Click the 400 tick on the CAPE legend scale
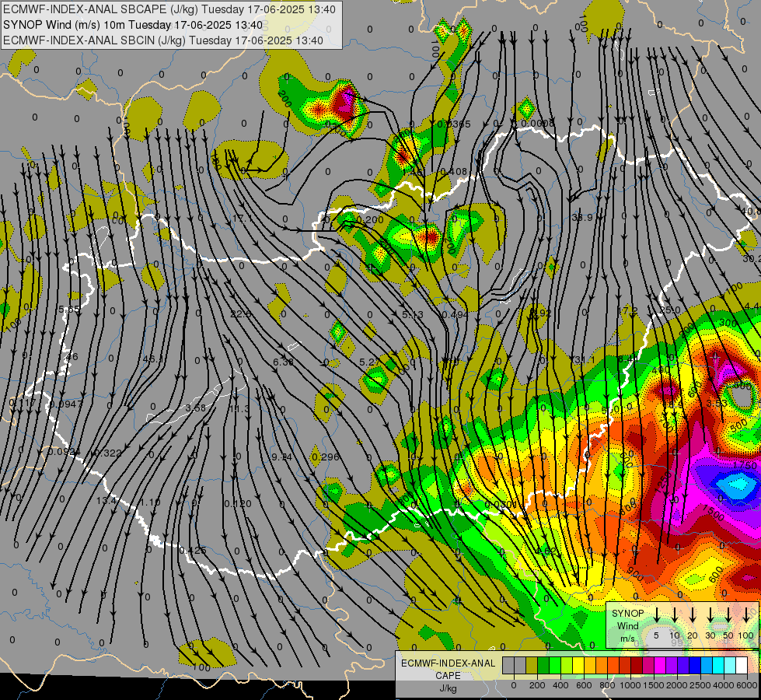The width and height of the screenshot is (761, 700). coord(560,685)
